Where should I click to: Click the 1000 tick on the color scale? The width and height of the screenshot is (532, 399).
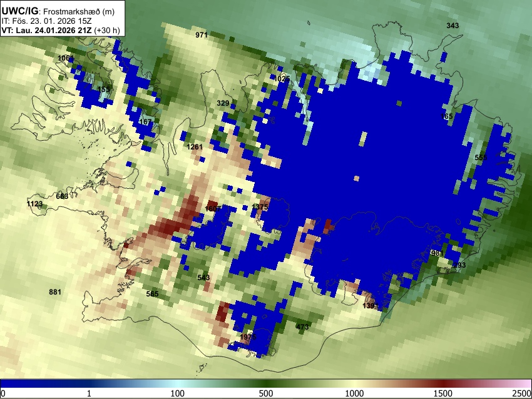(x=354, y=393)
